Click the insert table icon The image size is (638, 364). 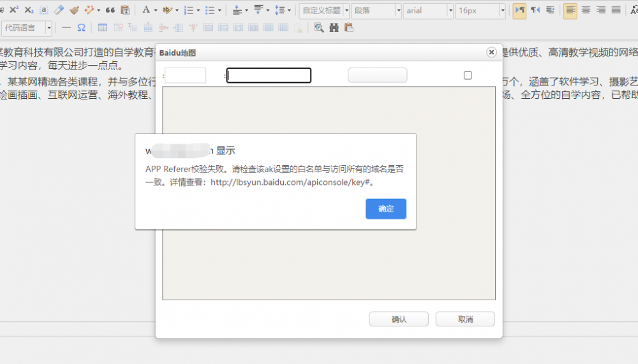coord(103,27)
